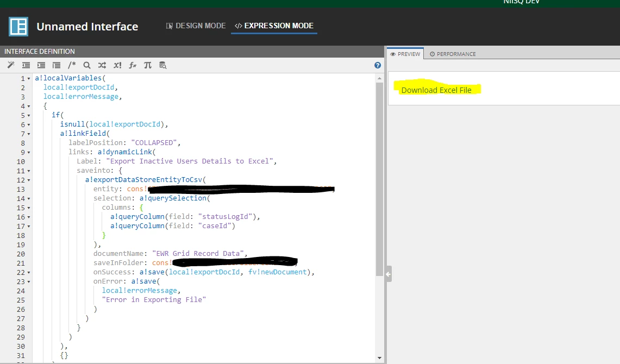Open search with the magnifier icon
The width and height of the screenshot is (620, 364).
click(x=87, y=65)
